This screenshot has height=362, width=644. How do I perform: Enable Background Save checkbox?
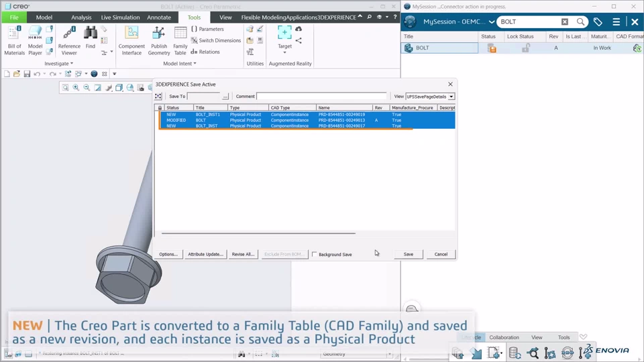(314, 255)
